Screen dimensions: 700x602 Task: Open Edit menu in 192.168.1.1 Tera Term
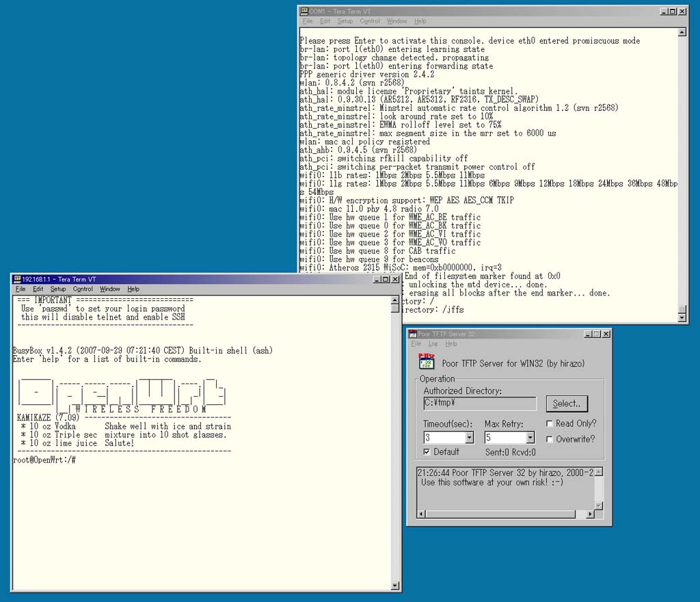point(38,289)
